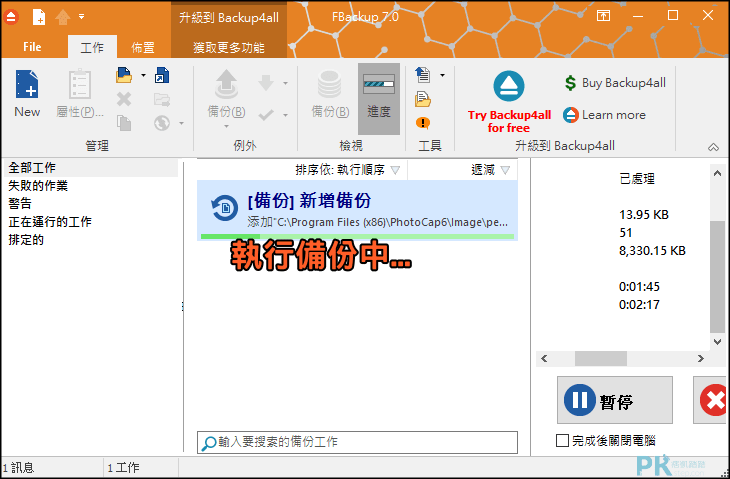Click the upload document tools icon

coord(423,75)
